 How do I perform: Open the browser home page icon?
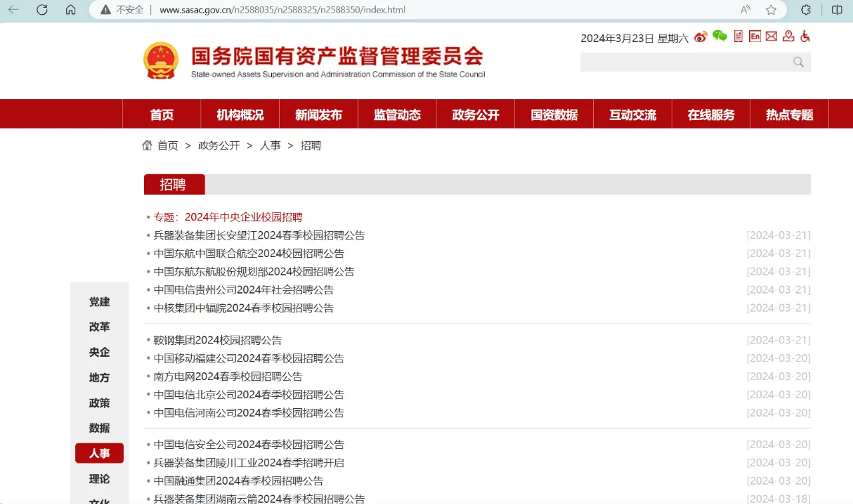[71, 10]
